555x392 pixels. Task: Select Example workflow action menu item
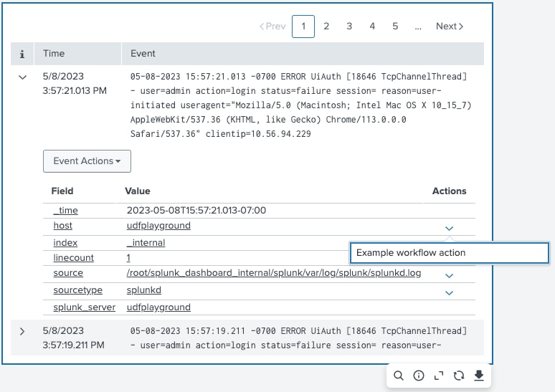pos(448,252)
